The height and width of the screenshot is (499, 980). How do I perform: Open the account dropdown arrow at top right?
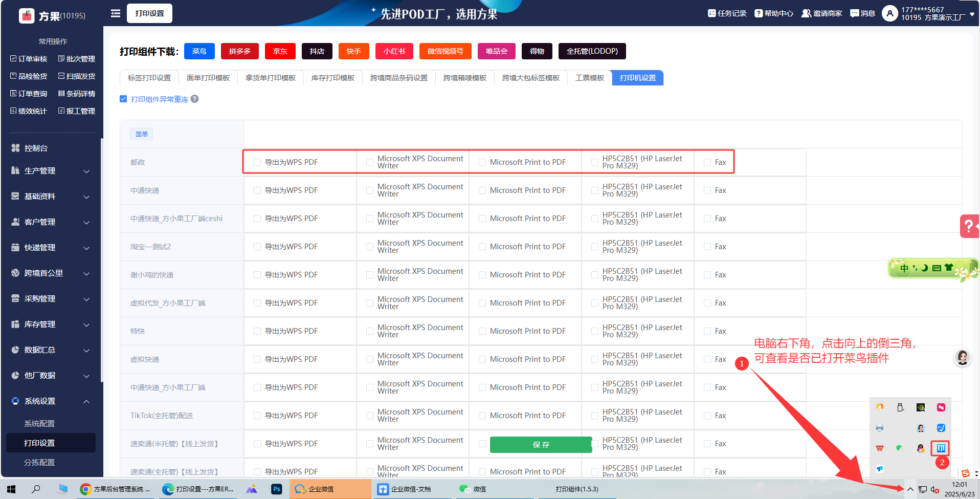(972, 14)
